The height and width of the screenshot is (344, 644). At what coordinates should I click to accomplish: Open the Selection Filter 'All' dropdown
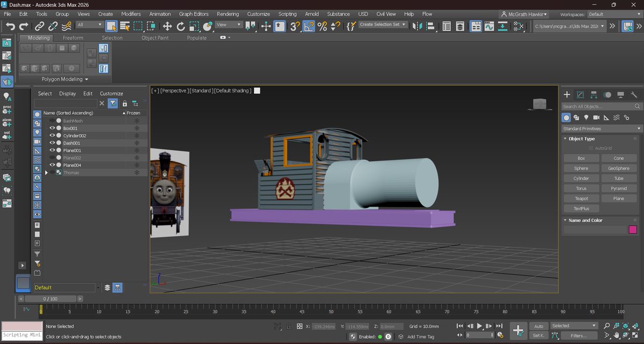coord(90,25)
